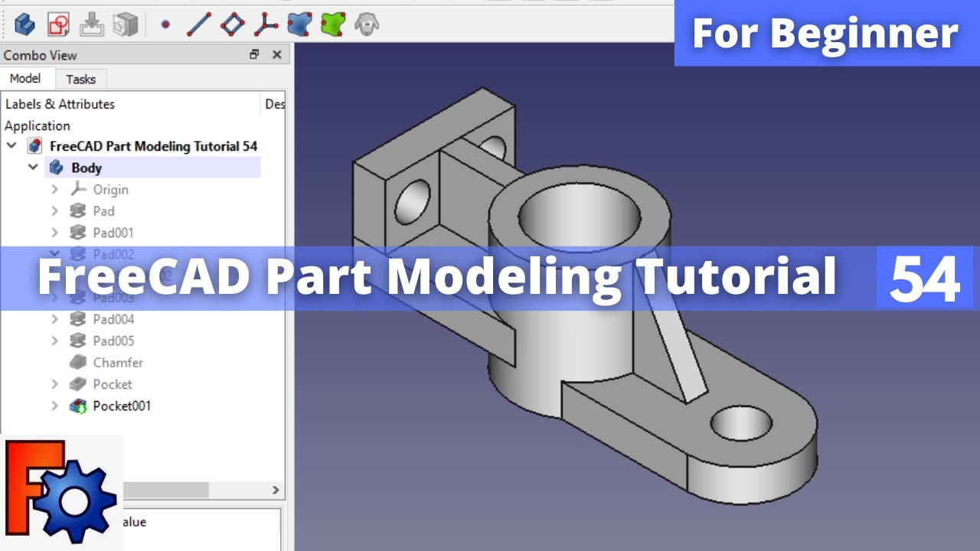Click the greyed-out sketch icon with downward arrow
The image size is (980, 551).
[92, 24]
